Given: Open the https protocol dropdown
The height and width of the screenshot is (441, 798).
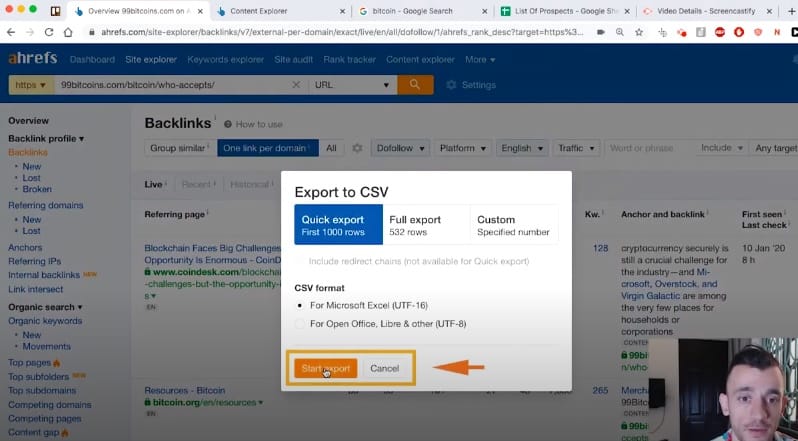Looking at the screenshot, I should tap(31, 85).
